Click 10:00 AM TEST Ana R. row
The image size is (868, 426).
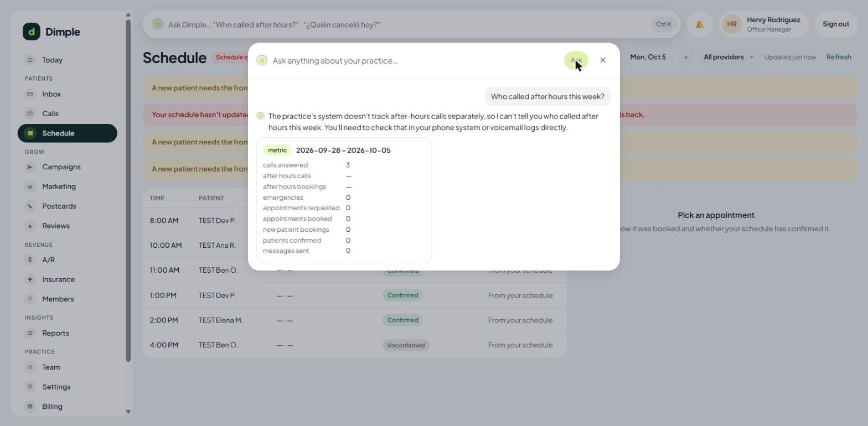point(355,246)
